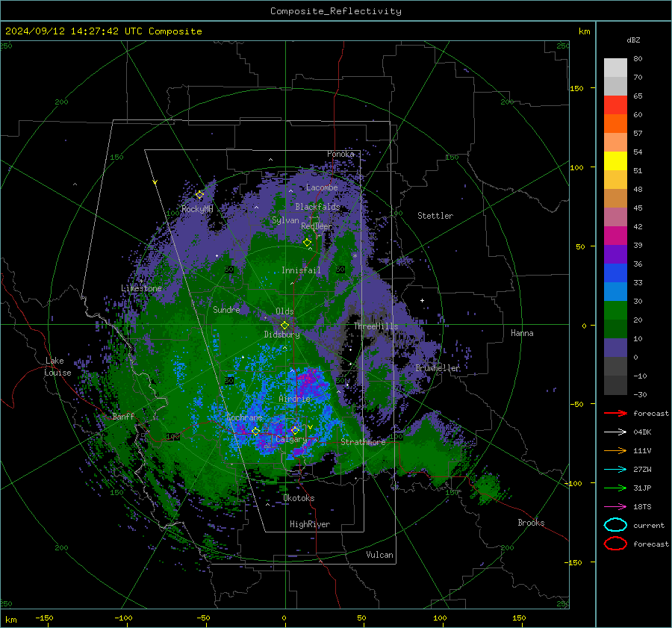Click the dBZ legend heading
The width and height of the screenshot is (672, 628).
[633, 40]
